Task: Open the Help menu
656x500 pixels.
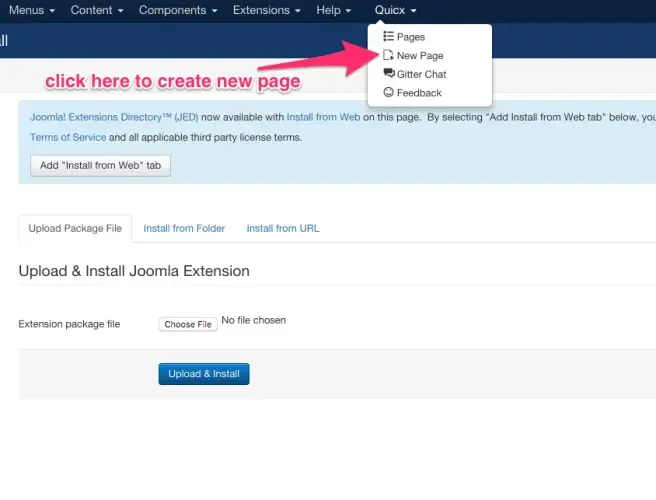Action: point(333,10)
